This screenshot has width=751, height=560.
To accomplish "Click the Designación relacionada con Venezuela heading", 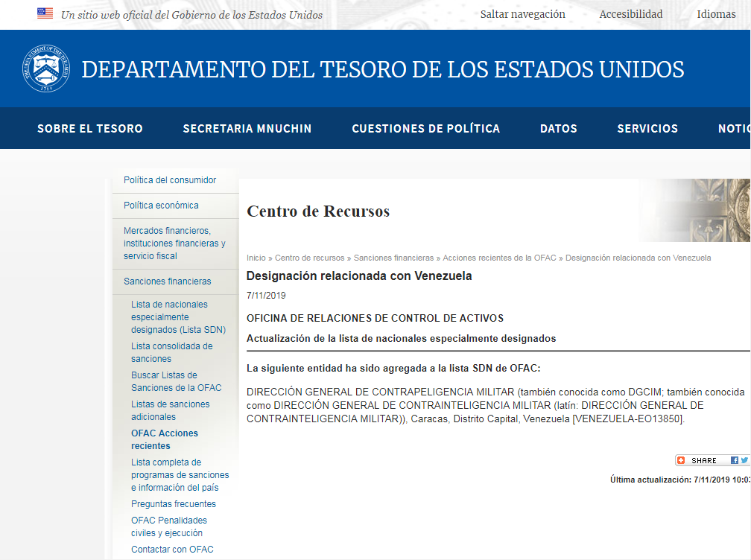I will coord(359,276).
